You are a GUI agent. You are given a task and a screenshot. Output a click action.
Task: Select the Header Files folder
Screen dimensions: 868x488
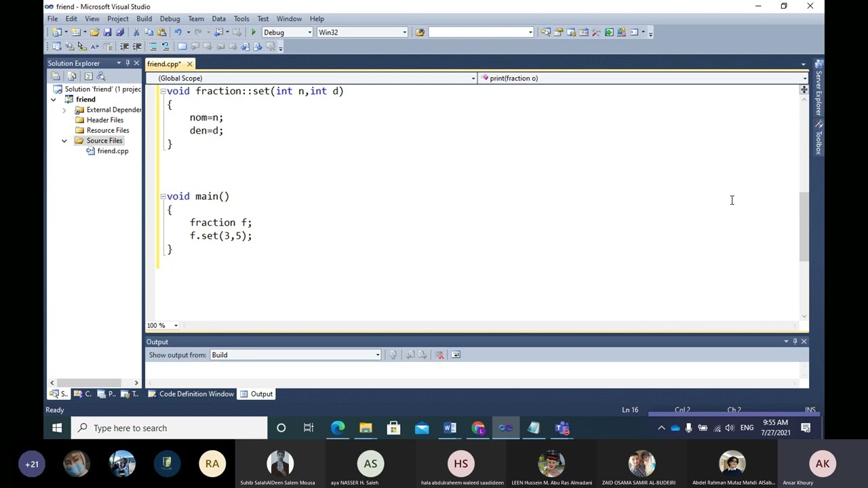[x=104, y=120]
